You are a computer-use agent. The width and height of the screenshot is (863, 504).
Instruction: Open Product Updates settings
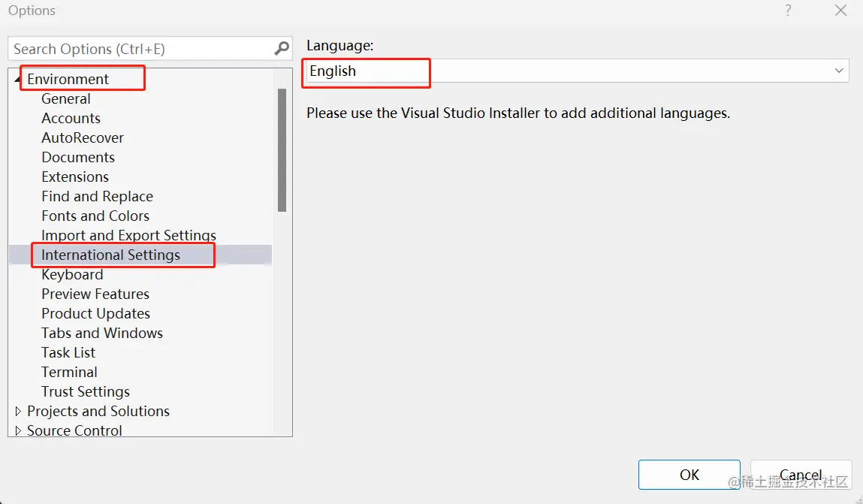[x=96, y=314]
